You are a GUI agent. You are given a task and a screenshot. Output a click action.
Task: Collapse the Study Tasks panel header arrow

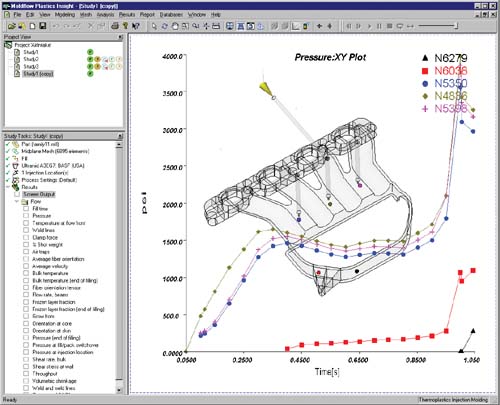click(x=120, y=136)
